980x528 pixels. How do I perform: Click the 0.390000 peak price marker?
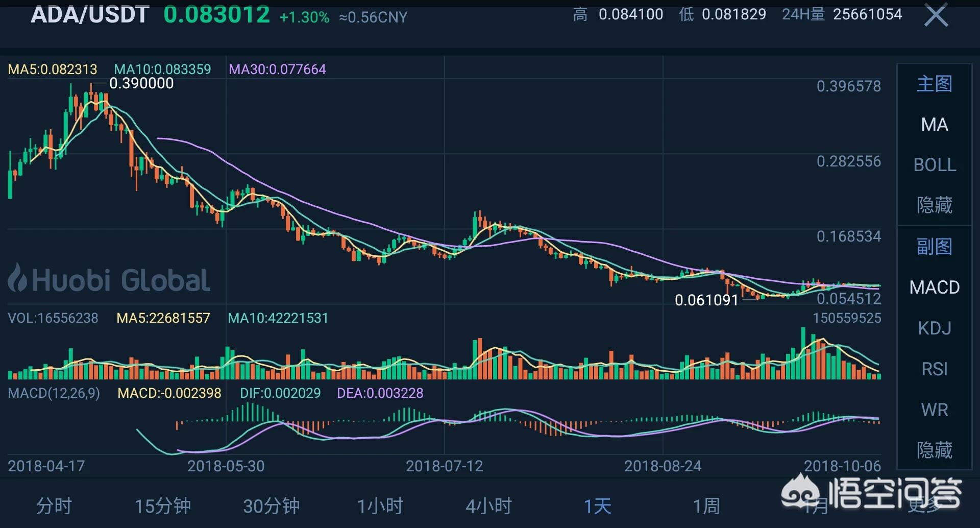141,83
